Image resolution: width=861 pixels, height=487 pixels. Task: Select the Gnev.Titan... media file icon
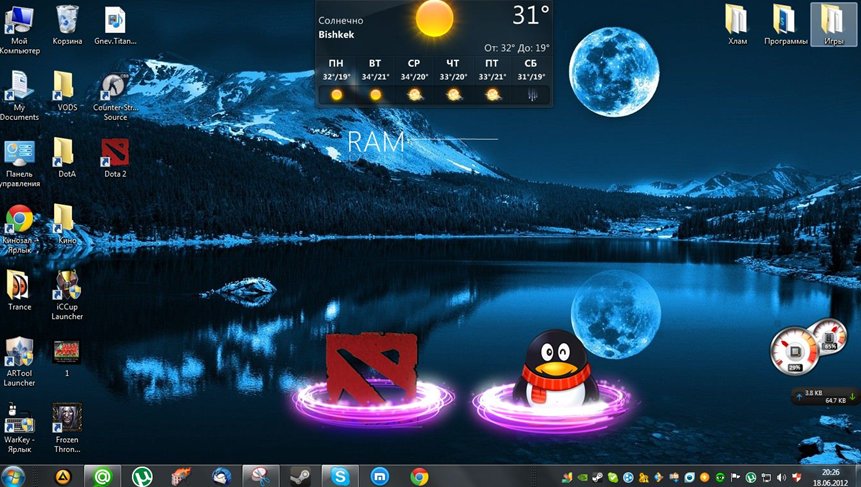pyautogui.click(x=115, y=26)
